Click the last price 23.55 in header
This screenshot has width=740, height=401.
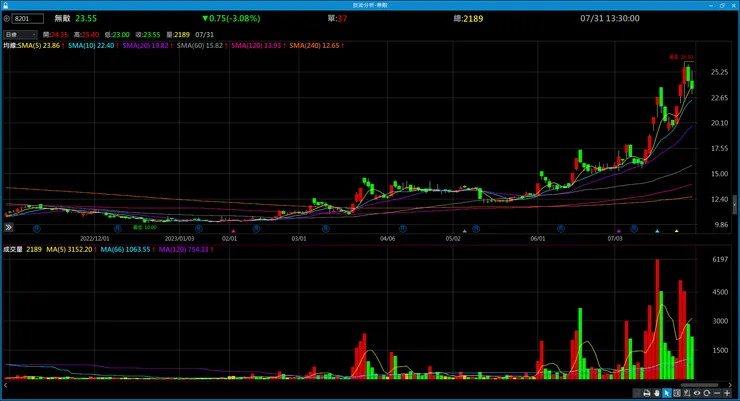click(86, 18)
